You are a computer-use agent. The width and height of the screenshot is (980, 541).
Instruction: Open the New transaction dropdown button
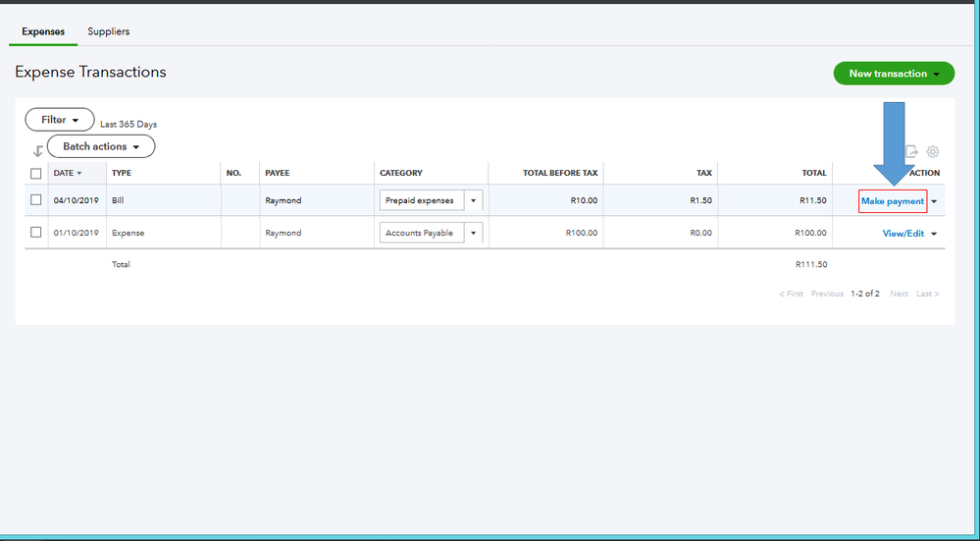click(894, 74)
